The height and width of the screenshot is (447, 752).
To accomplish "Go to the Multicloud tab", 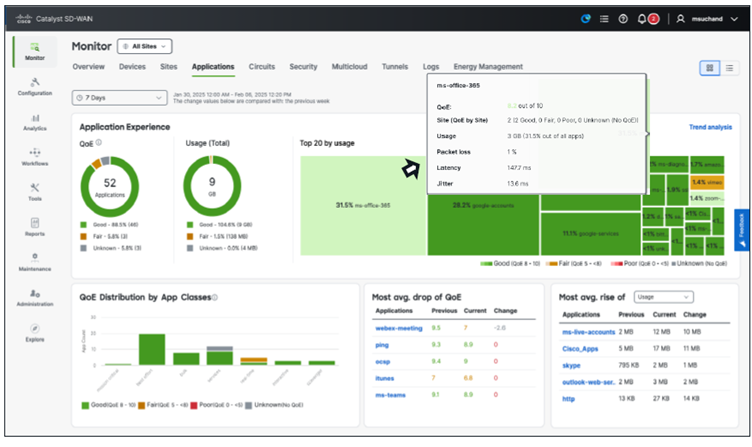I will pyautogui.click(x=350, y=67).
